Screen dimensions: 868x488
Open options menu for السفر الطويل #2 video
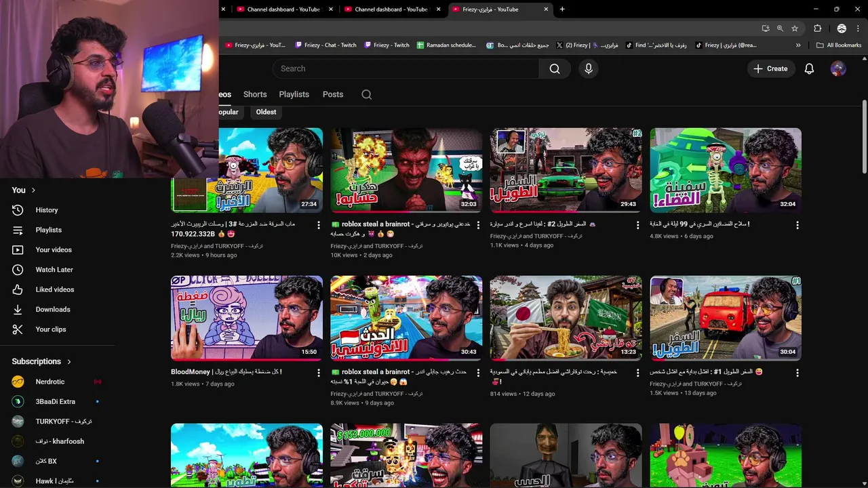[637, 225]
